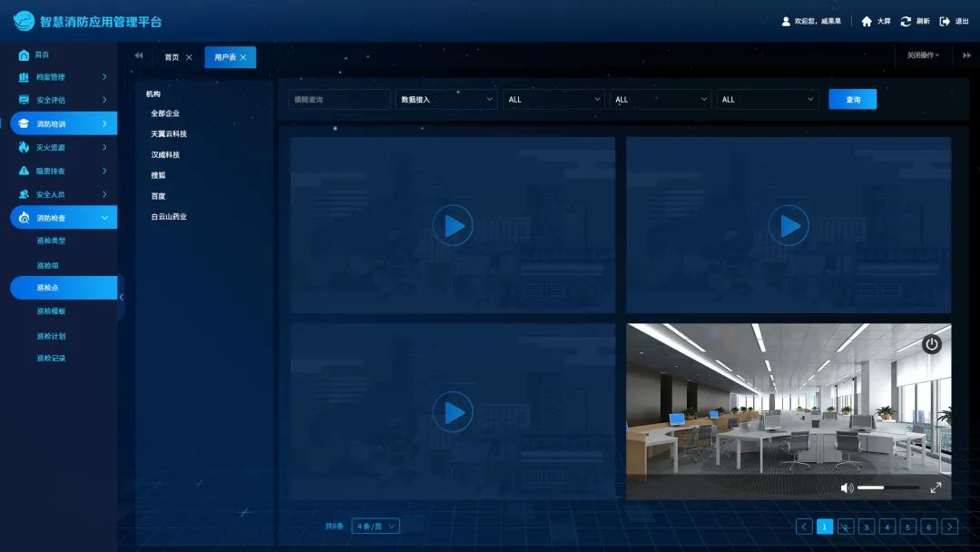Click the 模糊查询 search input field
Image resolution: width=980 pixels, height=552 pixels.
click(x=339, y=99)
